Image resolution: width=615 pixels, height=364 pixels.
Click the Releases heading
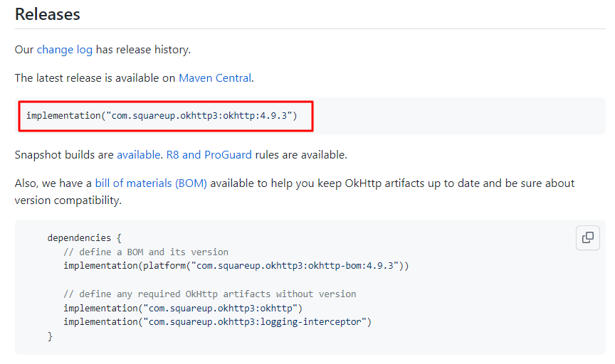48,14
